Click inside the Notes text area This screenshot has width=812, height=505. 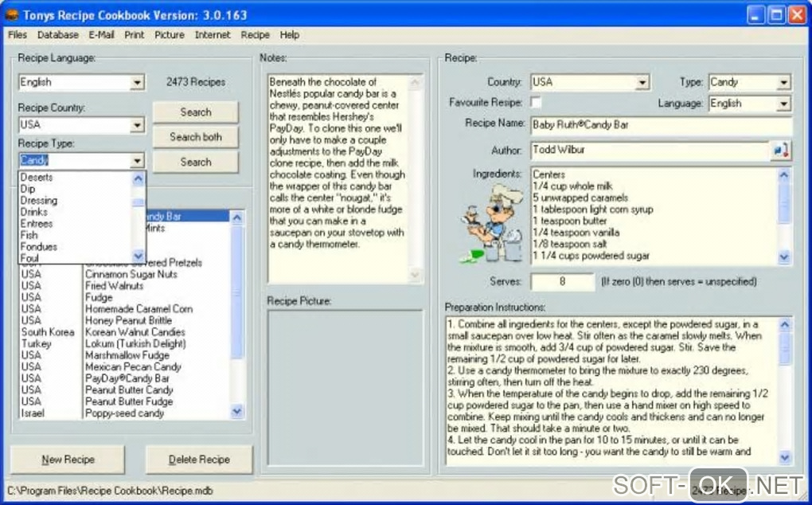338,178
